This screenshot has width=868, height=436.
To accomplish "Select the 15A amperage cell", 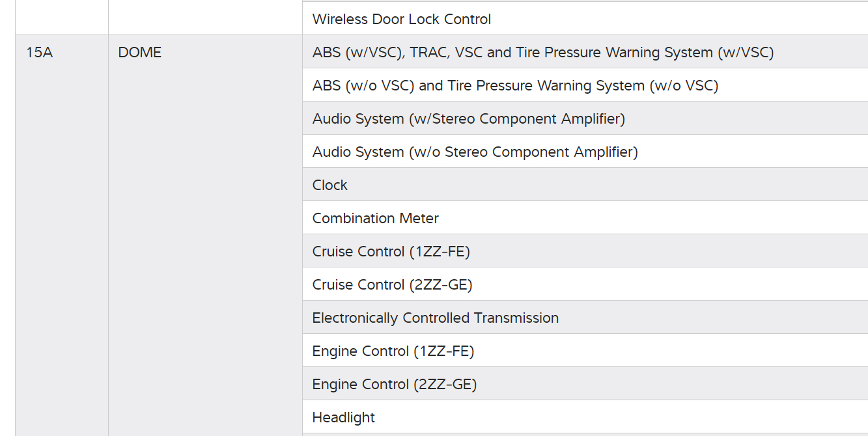I will pyautogui.click(x=39, y=53).
